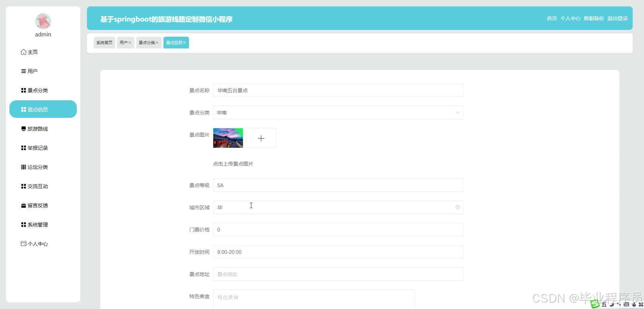
Task: Open 交流互动 in the sidebar
Action: click(x=43, y=186)
